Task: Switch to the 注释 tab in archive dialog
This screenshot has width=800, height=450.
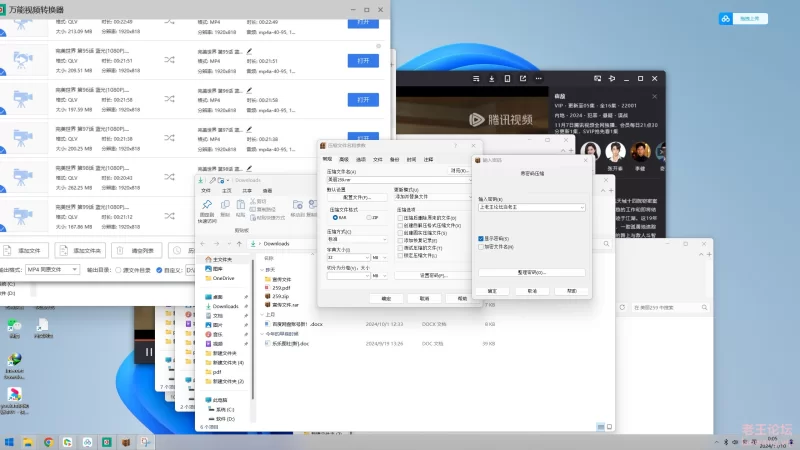Action: (428, 160)
